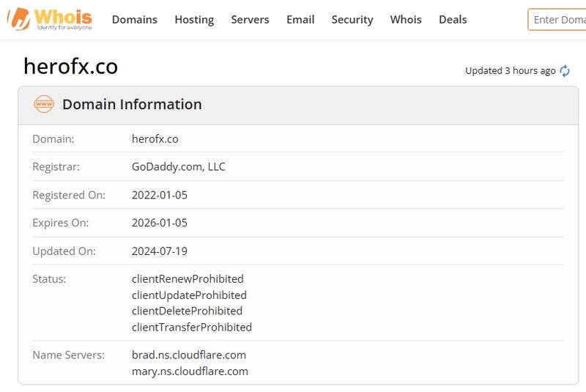Click the herofx.co page heading
Viewport: 586px width, 392px height.
70,67
